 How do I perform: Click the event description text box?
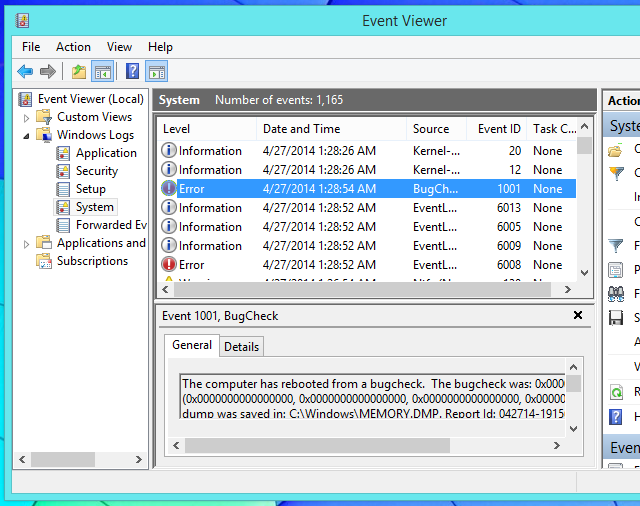372,396
